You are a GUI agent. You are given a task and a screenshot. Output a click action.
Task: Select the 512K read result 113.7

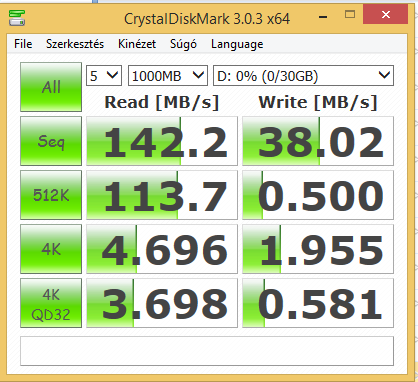pos(162,195)
